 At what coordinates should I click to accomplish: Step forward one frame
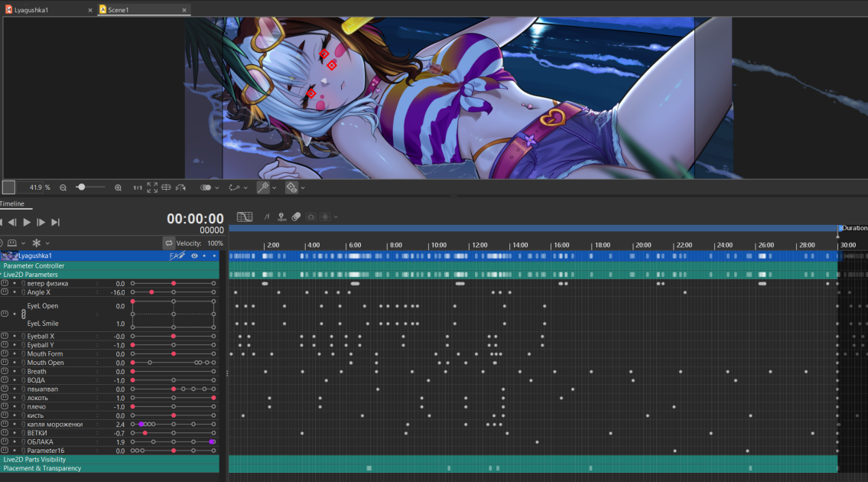[41, 222]
